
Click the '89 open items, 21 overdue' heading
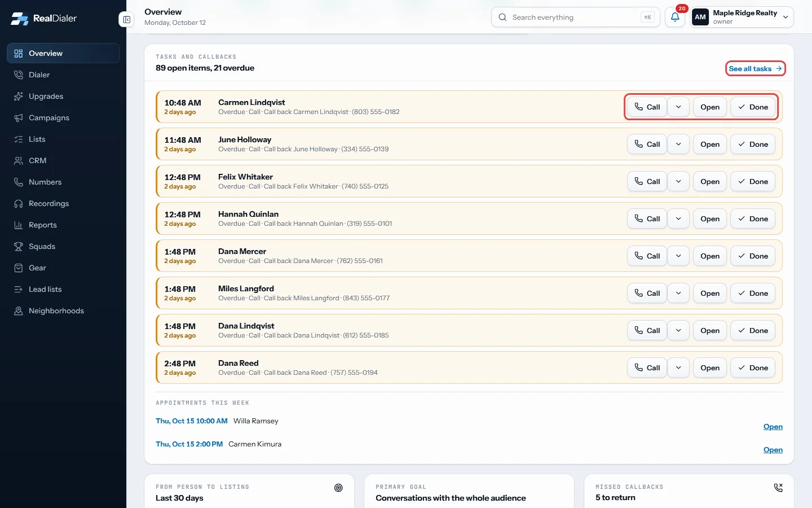[x=205, y=68]
